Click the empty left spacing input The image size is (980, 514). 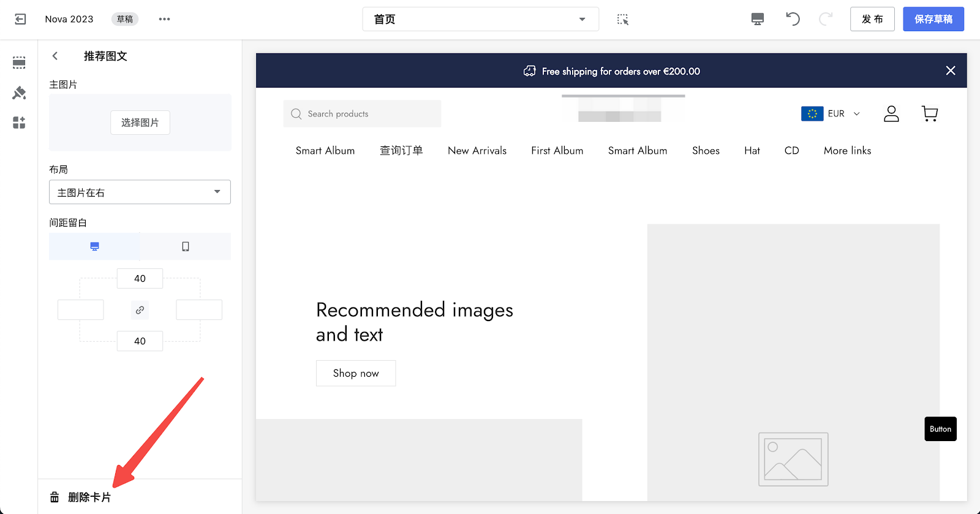80,310
